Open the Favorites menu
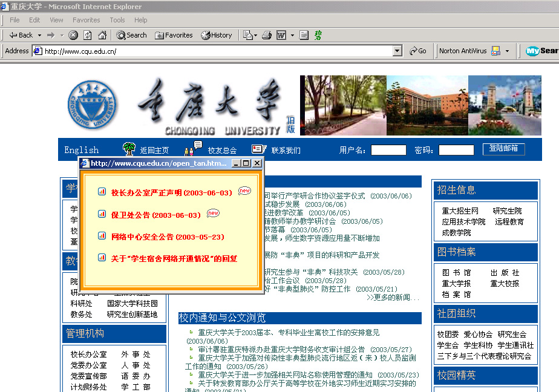 pyautogui.click(x=86, y=20)
